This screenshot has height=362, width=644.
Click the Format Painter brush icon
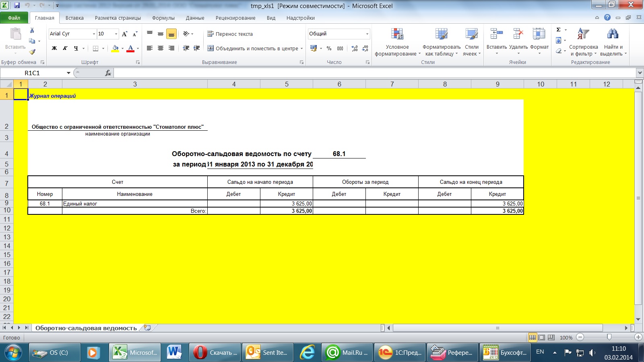pos(32,51)
